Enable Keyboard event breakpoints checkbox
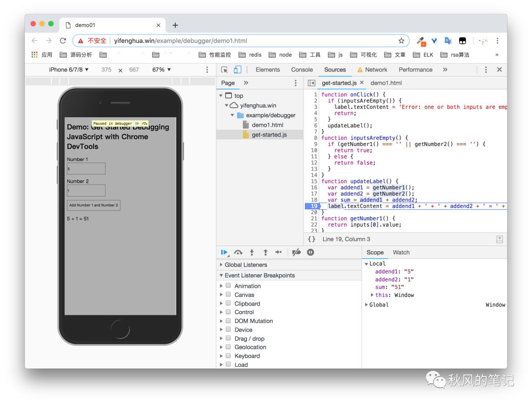 coord(229,356)
